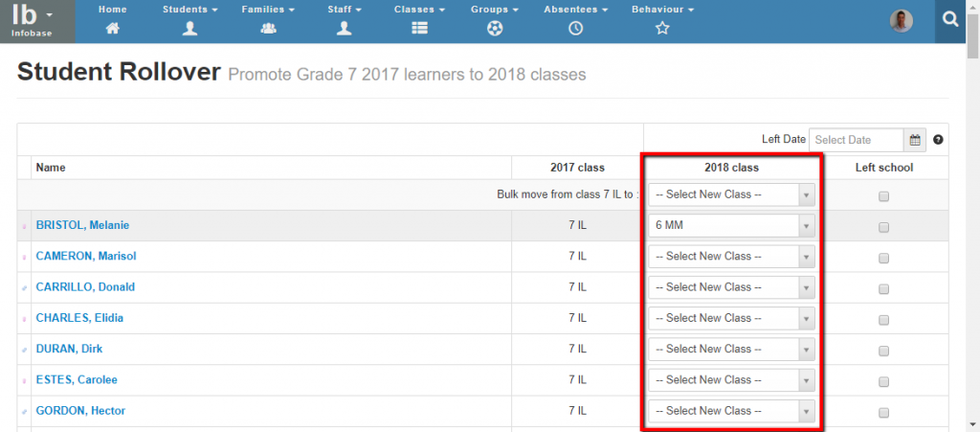Mark CAMERON, Marisol as left school

883,259
